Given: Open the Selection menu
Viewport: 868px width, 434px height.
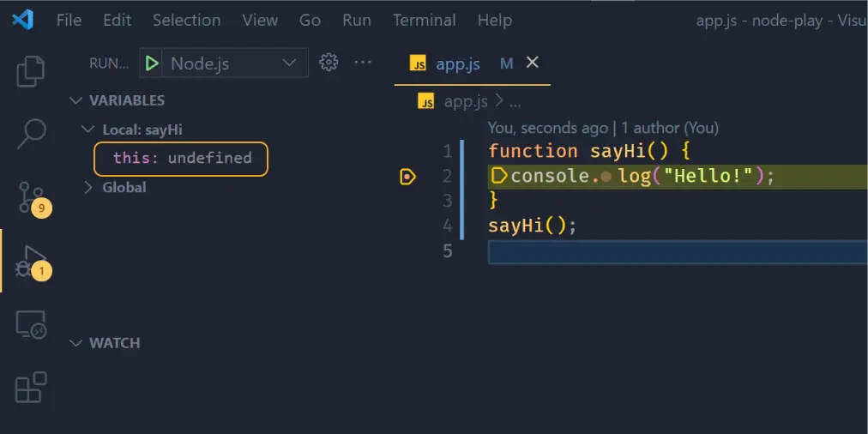Looking at the screenshot, I should (187, 21).
